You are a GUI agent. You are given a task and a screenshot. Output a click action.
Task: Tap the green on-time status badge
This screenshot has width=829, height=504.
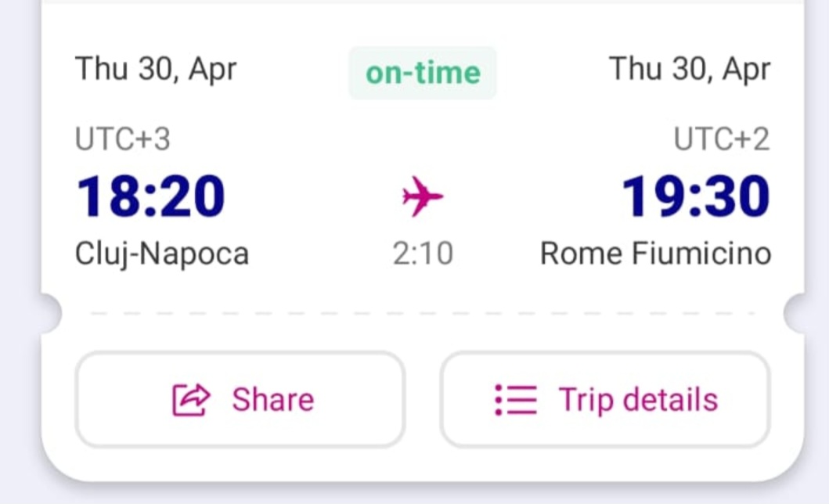click(423, 73)
